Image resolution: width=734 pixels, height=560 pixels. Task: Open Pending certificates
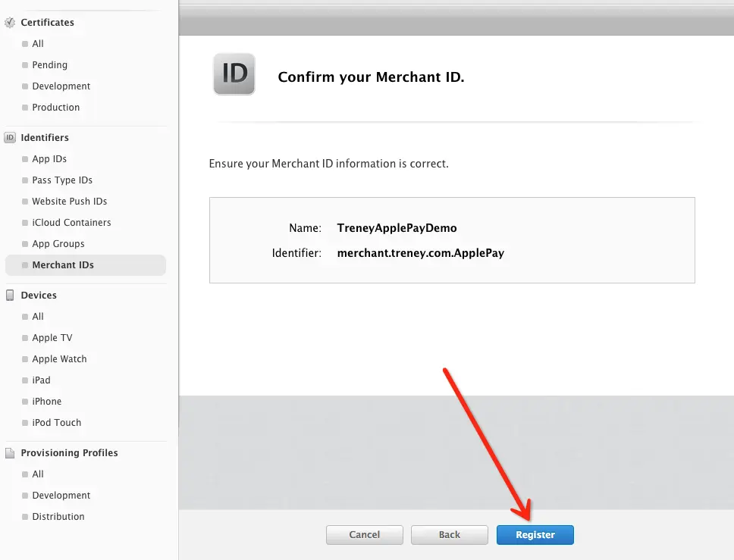(49, 65)
